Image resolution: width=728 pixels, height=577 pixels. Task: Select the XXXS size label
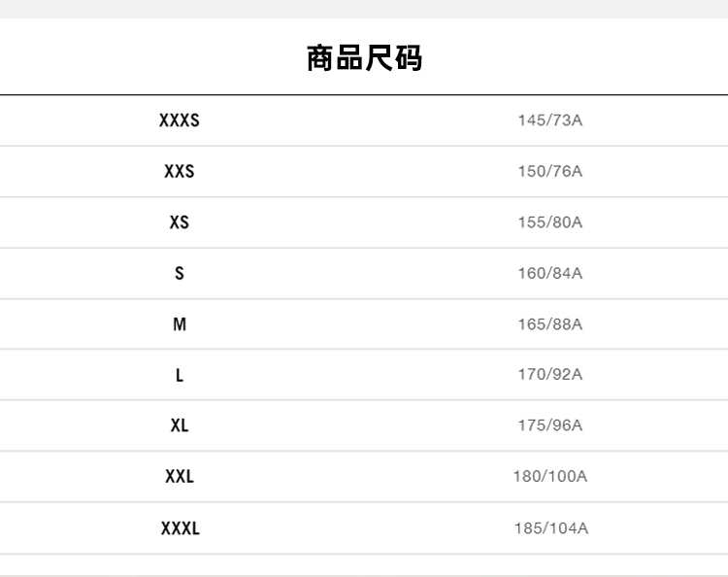[180, 120]
